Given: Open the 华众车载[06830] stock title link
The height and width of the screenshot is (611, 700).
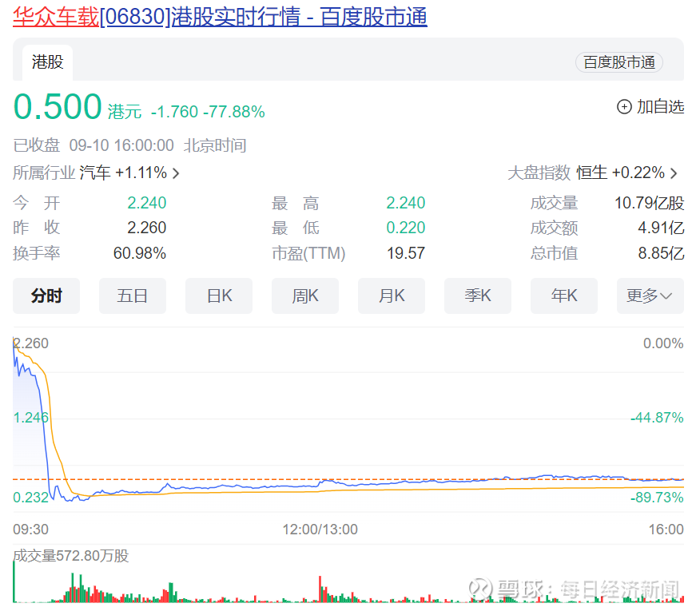Looking at the screenshot, I should pos(220,17).
